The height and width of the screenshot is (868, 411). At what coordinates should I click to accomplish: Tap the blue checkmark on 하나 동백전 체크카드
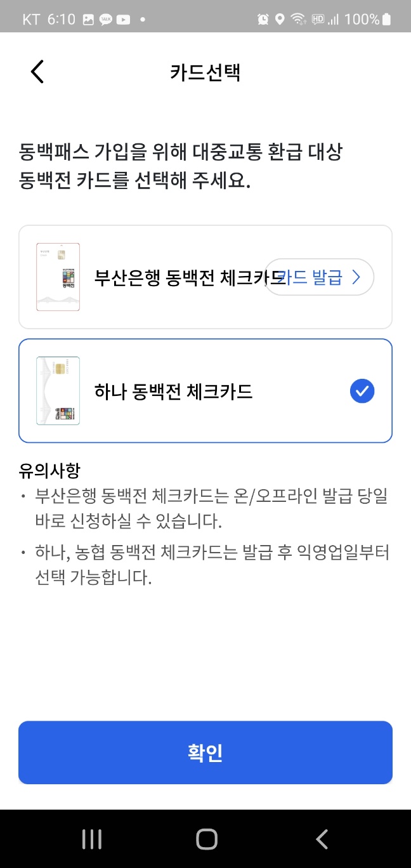pyautogui.click(x=362, y=391)
